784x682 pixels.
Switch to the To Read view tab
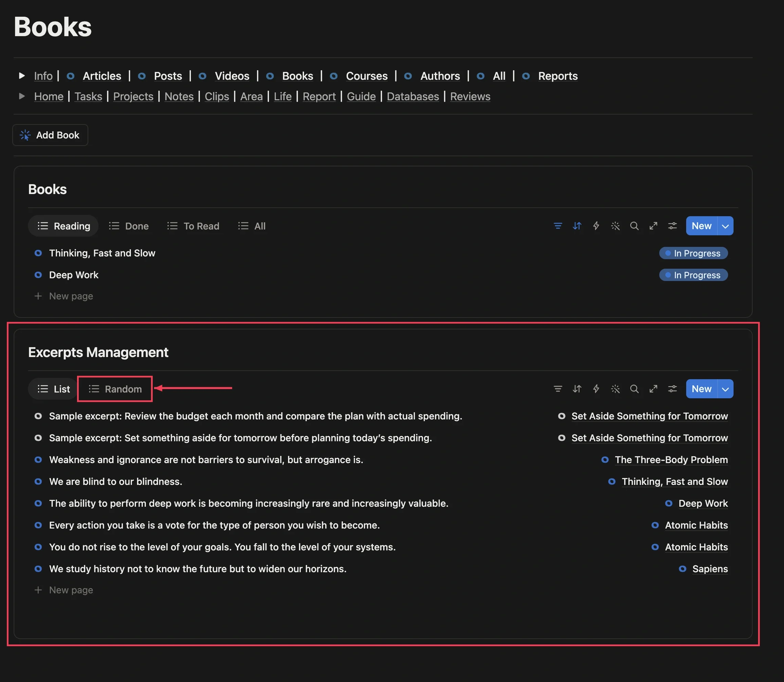coord(193,226)
